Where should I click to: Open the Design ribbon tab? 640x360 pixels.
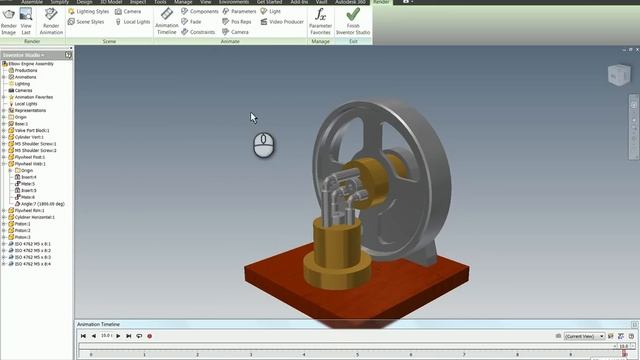coord(85,2)
